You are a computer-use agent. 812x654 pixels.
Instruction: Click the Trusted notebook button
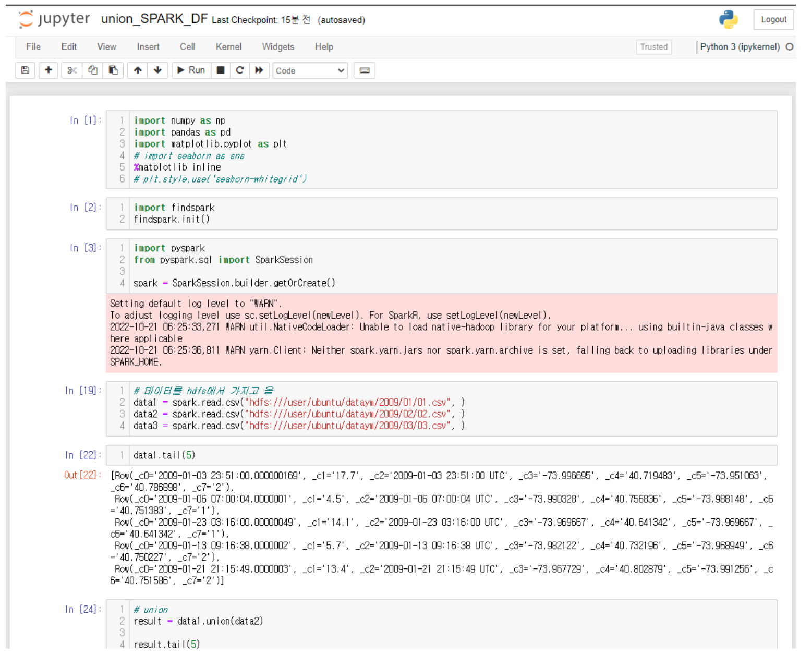tap(653, 47)
